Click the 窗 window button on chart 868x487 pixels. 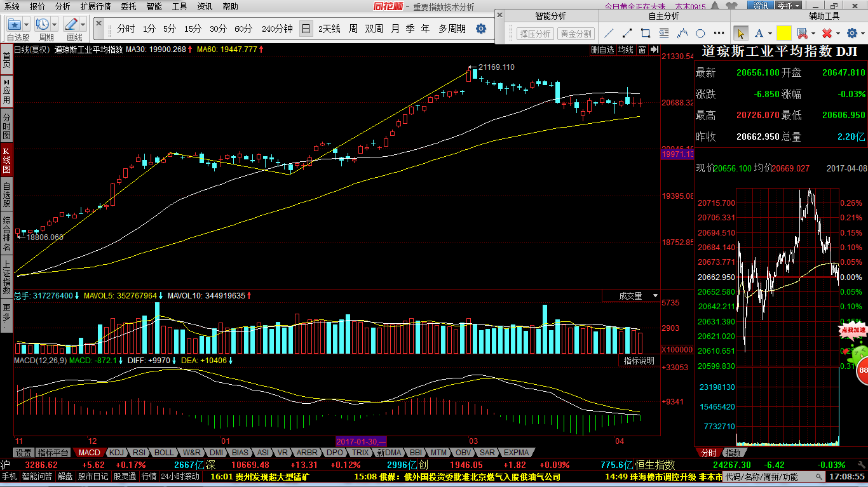pos(642,50)
